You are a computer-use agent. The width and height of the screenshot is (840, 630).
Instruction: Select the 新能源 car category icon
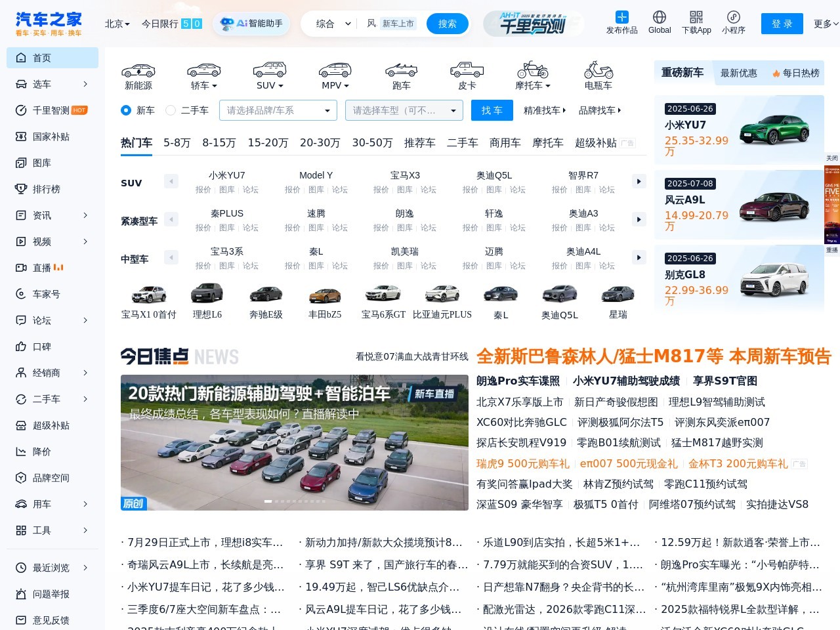coord(138,73)
